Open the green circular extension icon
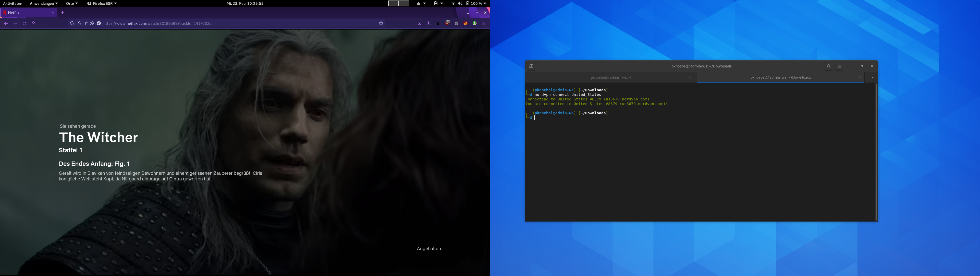The width and height of the screenshot is (980, 276). [475, 24]
